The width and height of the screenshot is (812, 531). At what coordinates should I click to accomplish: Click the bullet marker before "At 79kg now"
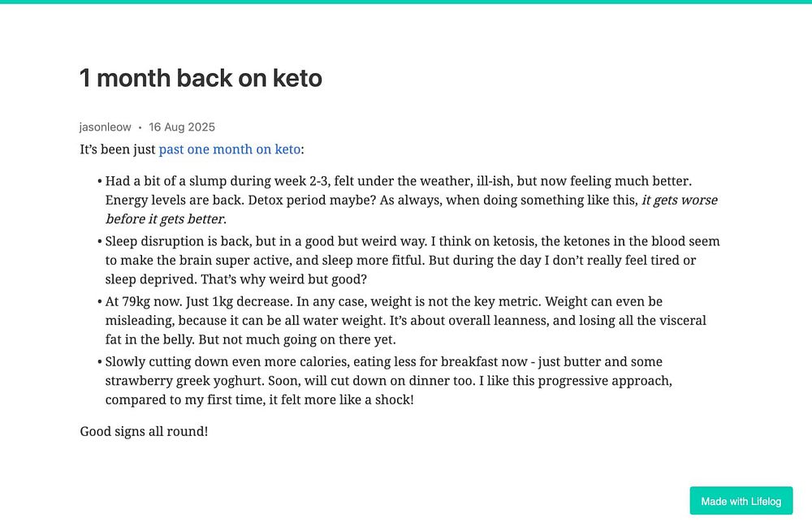coord(99,301)
